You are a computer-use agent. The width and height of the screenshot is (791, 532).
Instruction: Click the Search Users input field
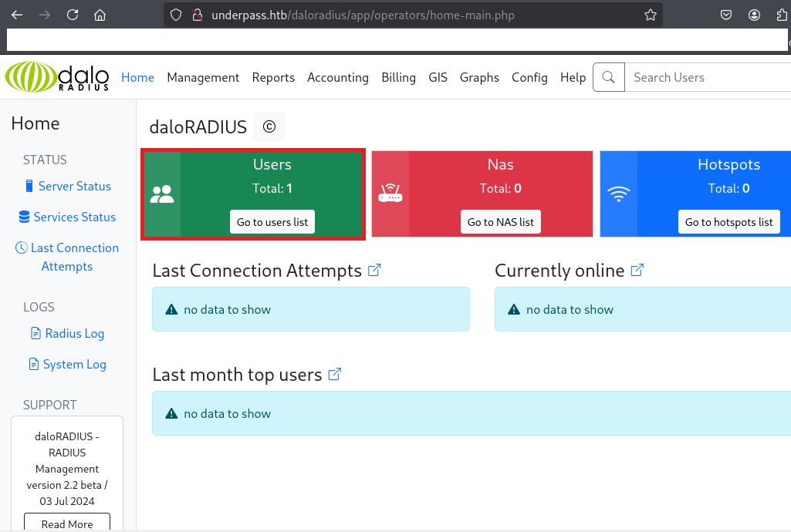click(706, 77)
